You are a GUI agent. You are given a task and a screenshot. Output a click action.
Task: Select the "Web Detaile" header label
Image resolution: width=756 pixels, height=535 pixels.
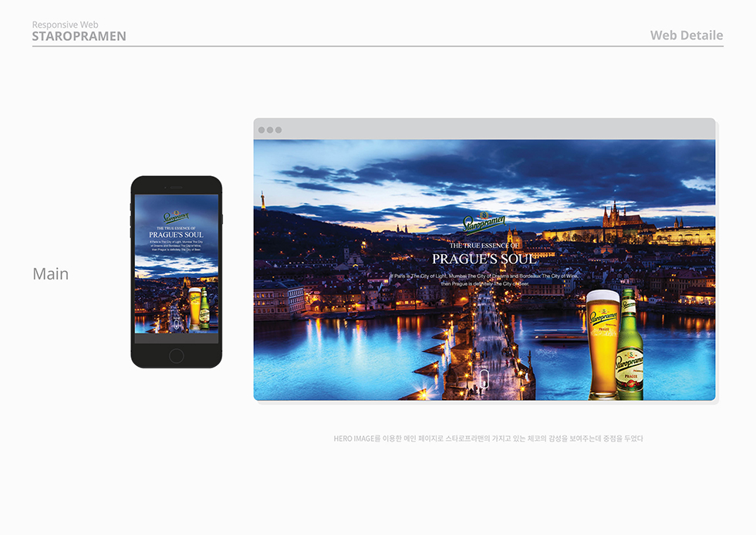click(x=686, y=36)
